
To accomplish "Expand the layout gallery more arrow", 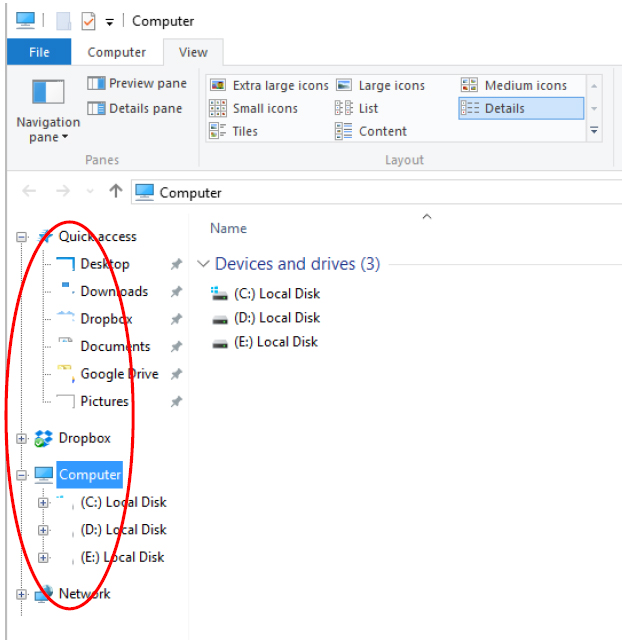I will [x=594, y=131].
